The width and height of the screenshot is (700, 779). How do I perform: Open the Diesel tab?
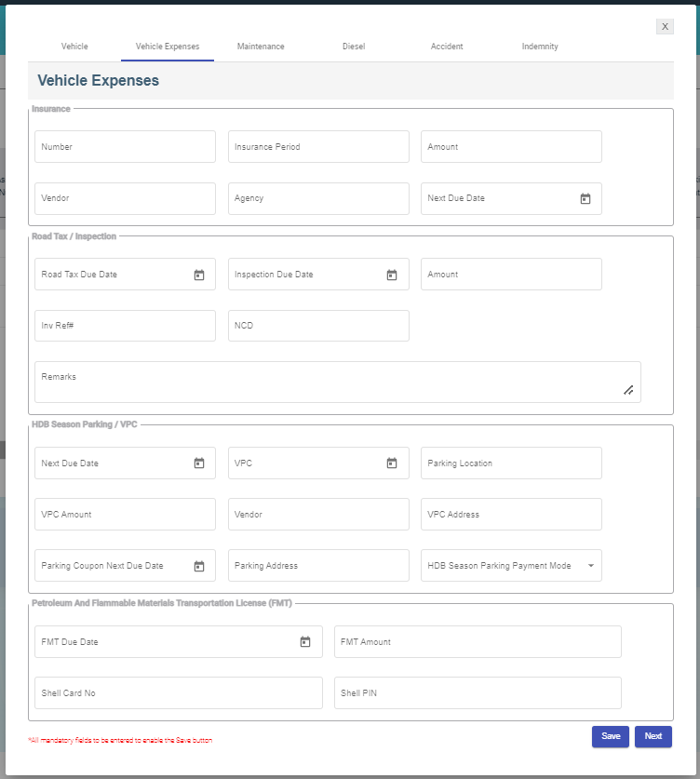(354, 47)
